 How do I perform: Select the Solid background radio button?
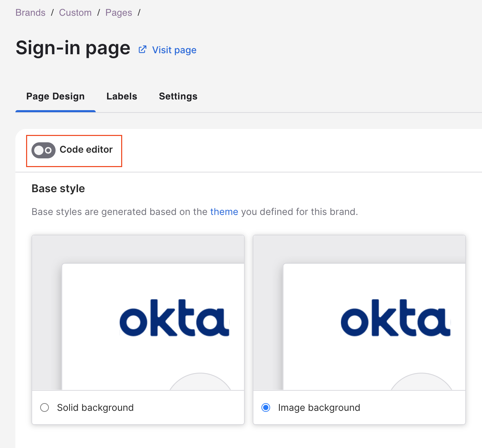45,407
